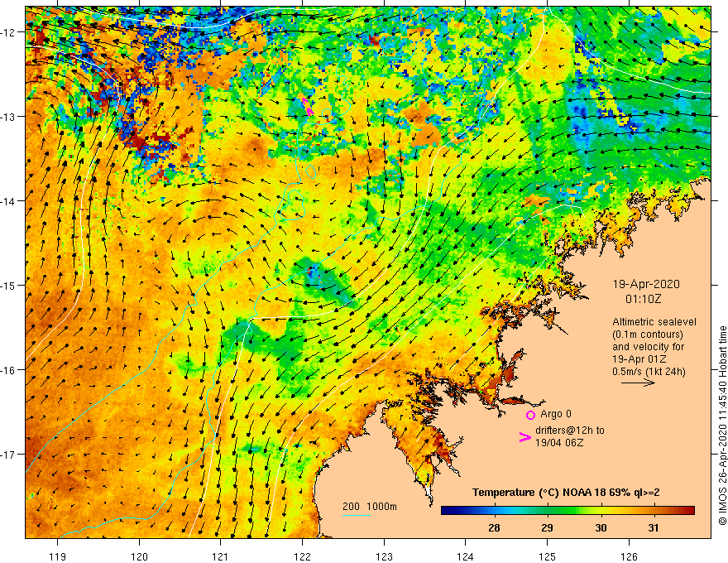Click the '123' longitude axis label
This screenshot has height=563, width=728.
point(384,556)
